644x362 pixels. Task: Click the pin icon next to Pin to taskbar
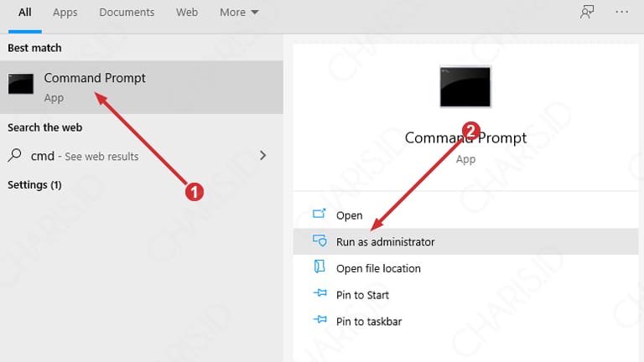[319, 321]
